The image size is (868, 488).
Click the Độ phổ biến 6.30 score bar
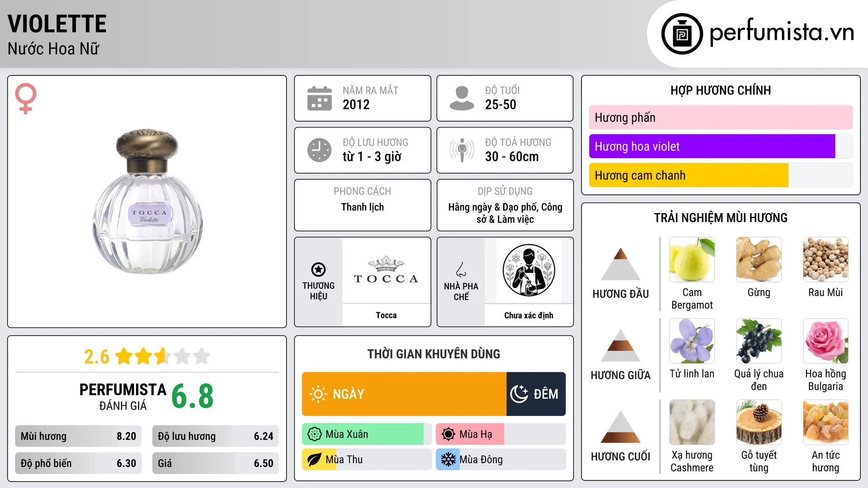click(x=78, y=463)
